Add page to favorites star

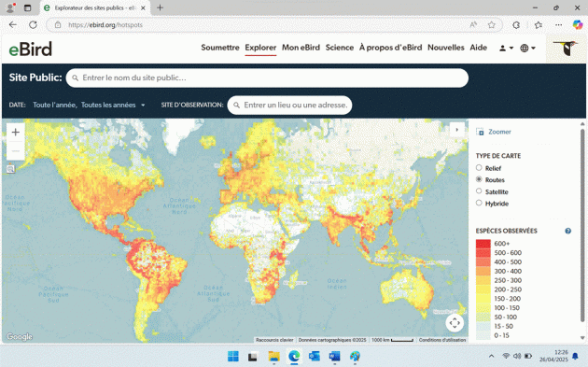tap(491, 25)
